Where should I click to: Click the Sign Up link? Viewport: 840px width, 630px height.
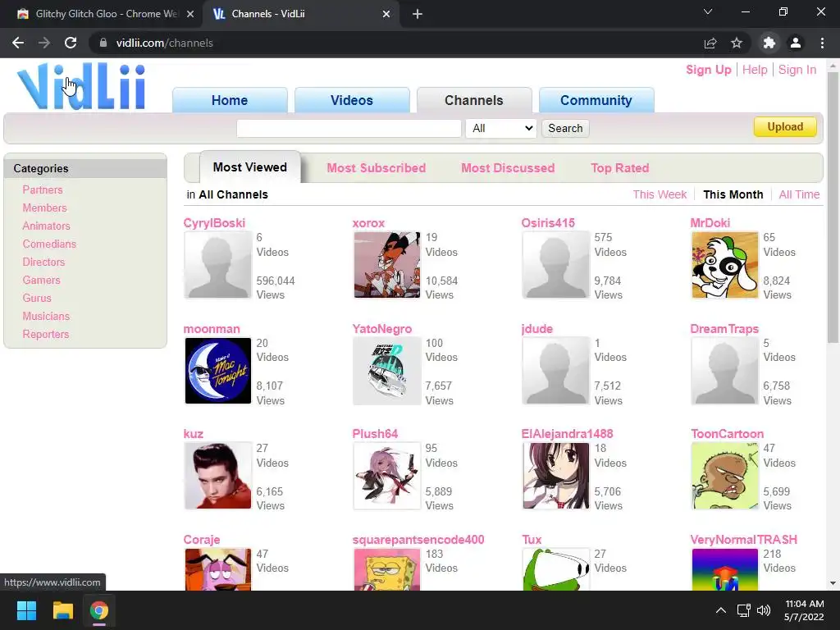click(x=708, y=70)
